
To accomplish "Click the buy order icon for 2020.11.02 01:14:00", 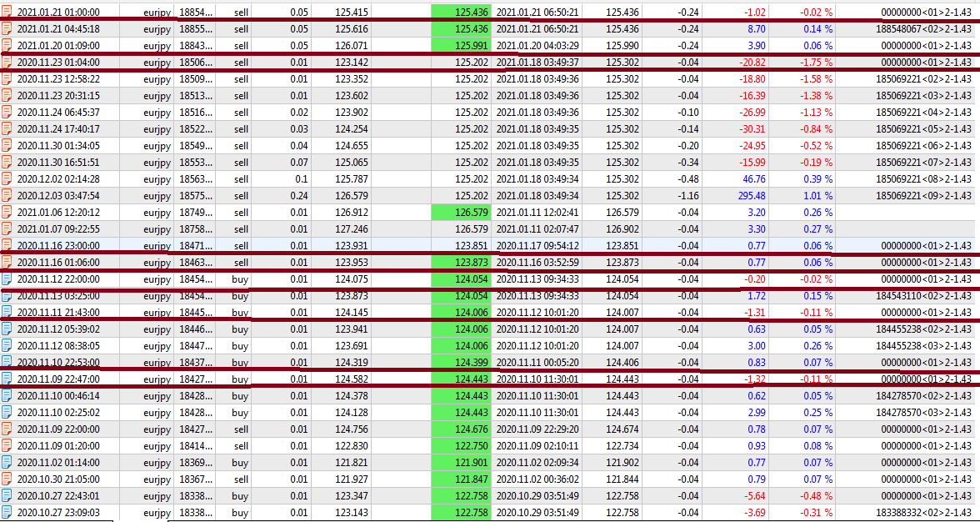I will tap(7, 463).
